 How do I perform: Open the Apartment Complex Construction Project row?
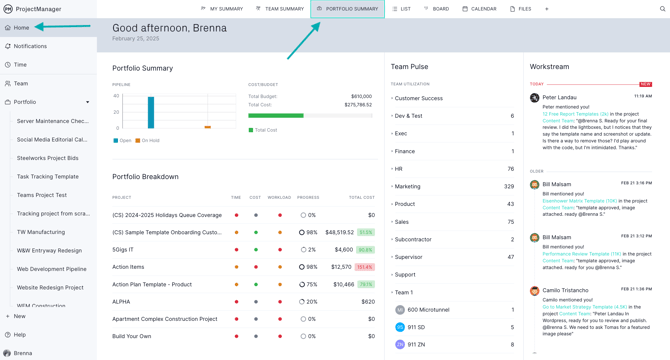point(244,319)
